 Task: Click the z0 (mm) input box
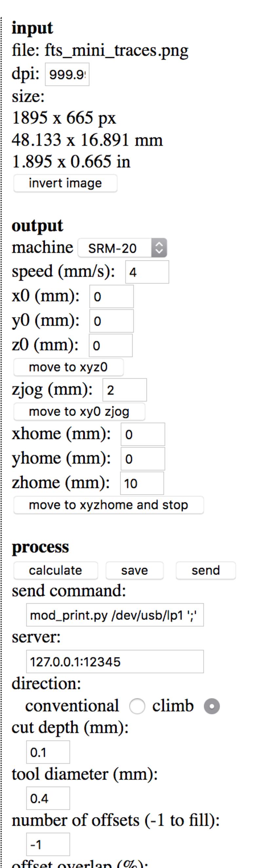[110, 345]
